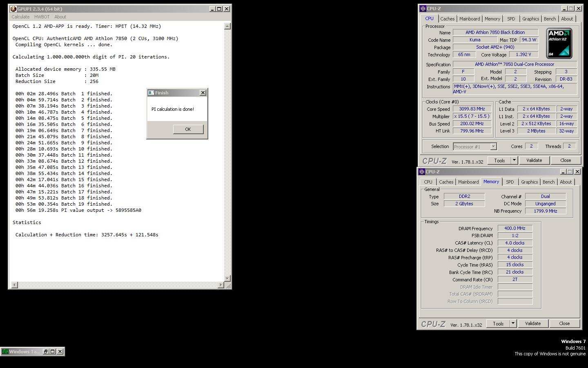The width and height of the screenshot is (588, 368).
Task: Click the NB Frequency 1799.9 MHz value
Action: [545, 211]
